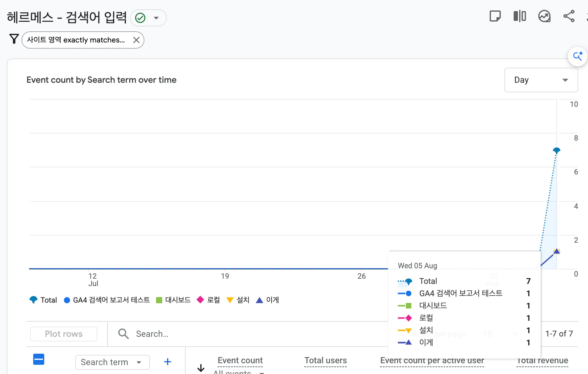Toggle the 설치 legend series
This screenshot has width=588, height=374.
point(238,300)
